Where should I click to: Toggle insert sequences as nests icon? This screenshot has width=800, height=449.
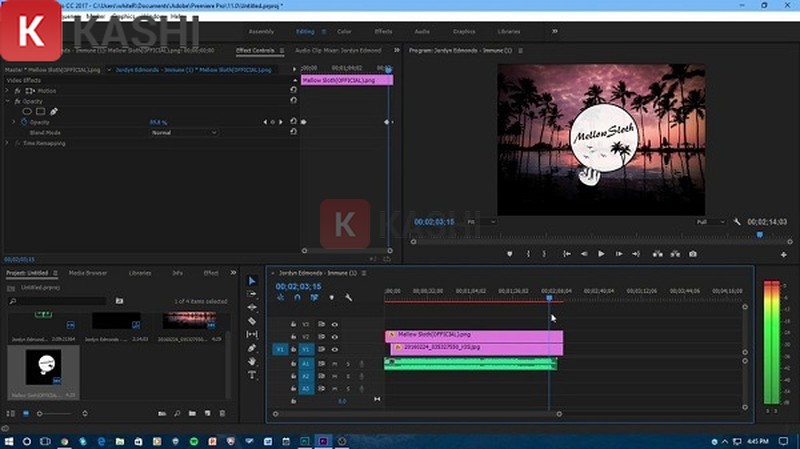(280, 297)
